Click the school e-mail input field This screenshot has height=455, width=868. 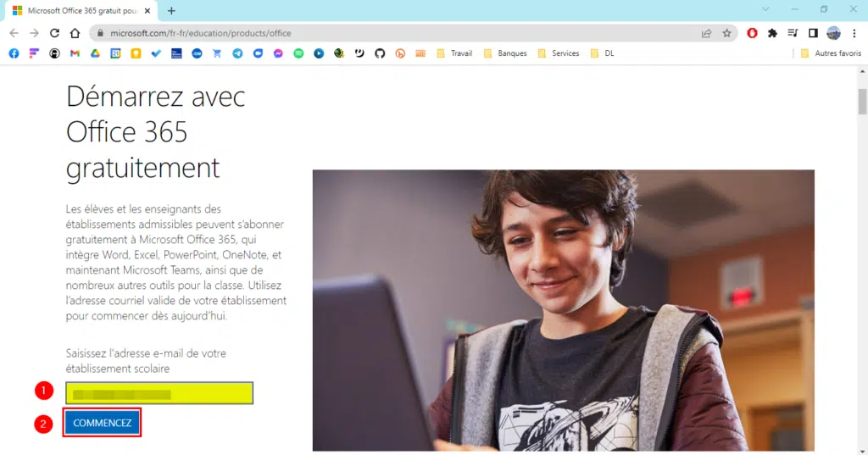[x=159, y=393]
